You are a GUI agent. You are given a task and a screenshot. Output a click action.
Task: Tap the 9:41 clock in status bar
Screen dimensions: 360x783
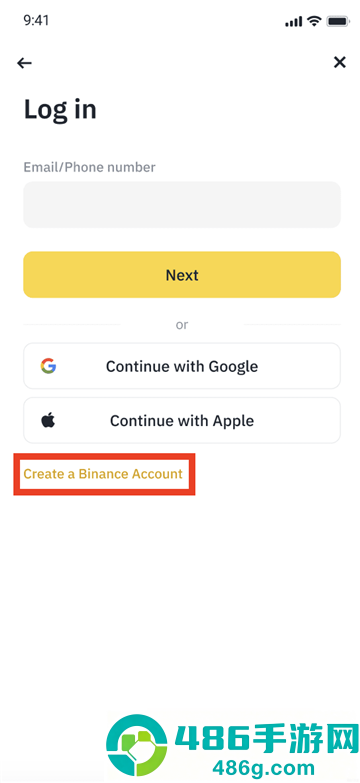pos(36,21)
